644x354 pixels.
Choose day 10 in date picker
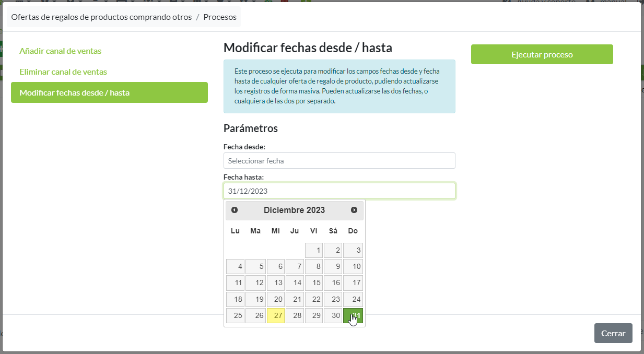coord(353,266)
